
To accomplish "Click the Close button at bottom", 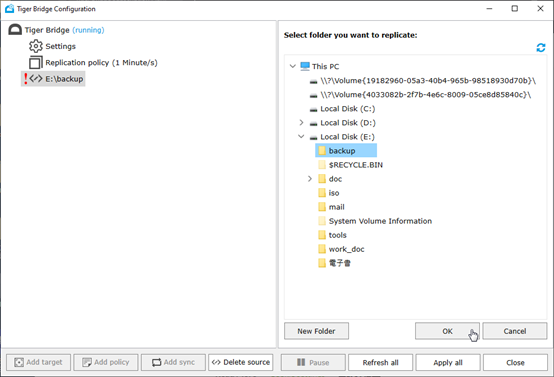I will [515, 363].
